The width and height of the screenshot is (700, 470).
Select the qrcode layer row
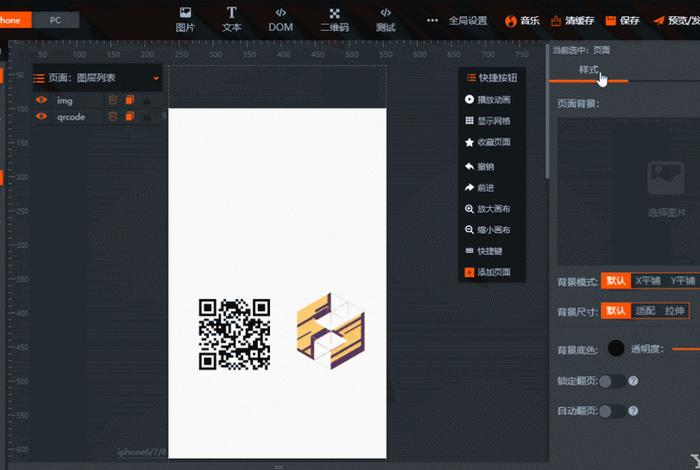(97, 116)
